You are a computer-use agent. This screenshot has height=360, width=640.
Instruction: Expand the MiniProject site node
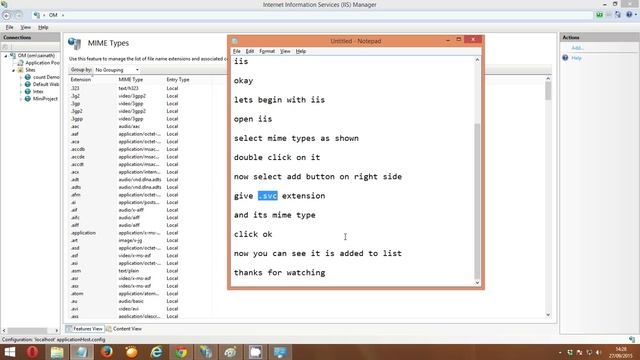pyautogui.click(x=21, y=99)
